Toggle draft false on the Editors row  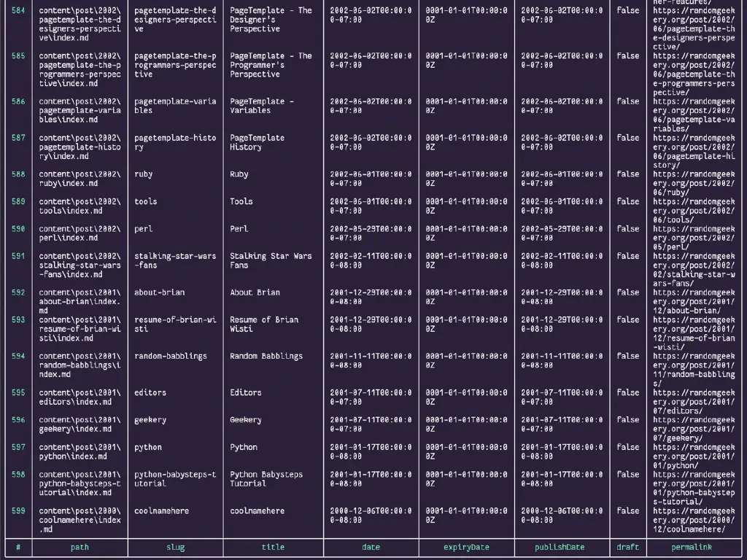627,392
